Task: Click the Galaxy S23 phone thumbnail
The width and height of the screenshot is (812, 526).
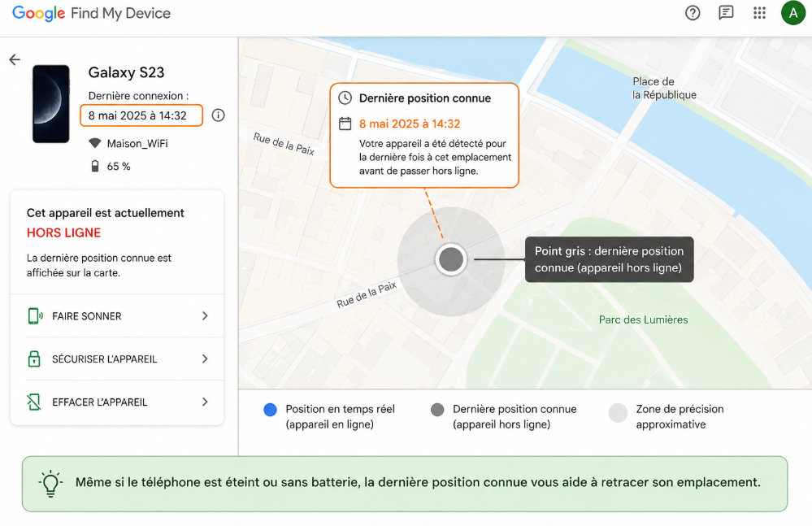Action: click(50, 103)
